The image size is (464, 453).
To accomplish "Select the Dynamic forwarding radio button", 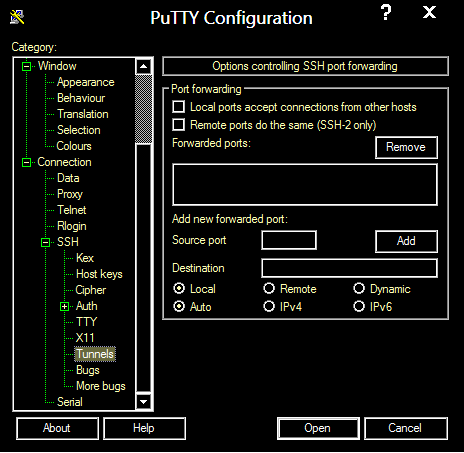I will click(359, 288).
